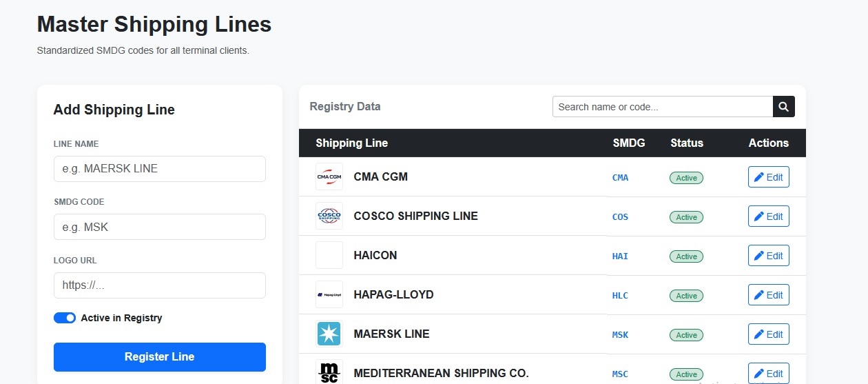Viewport: 868px width, 384px height.
Task: Toggle the Active in Registry switch
Action: tap(65, 318)
